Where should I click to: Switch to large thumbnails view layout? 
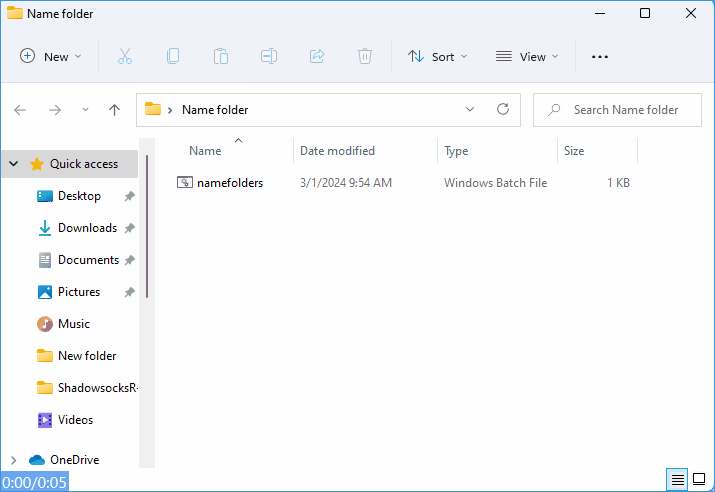pos(699,480)
